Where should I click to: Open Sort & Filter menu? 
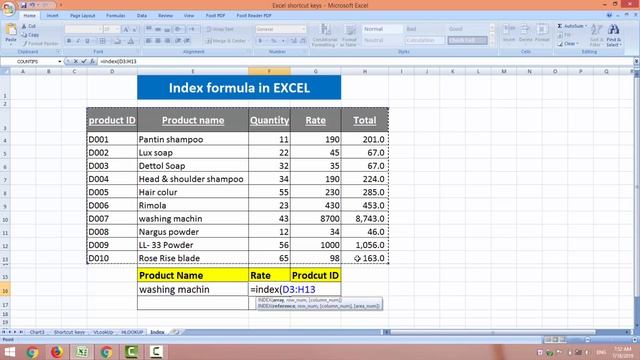click(596, 35)
